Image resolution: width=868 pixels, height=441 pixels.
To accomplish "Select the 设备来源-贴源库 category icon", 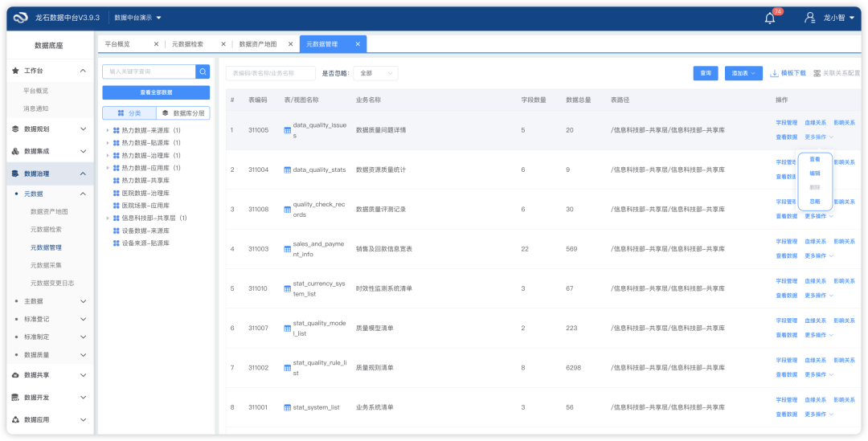I will (117, 243).
